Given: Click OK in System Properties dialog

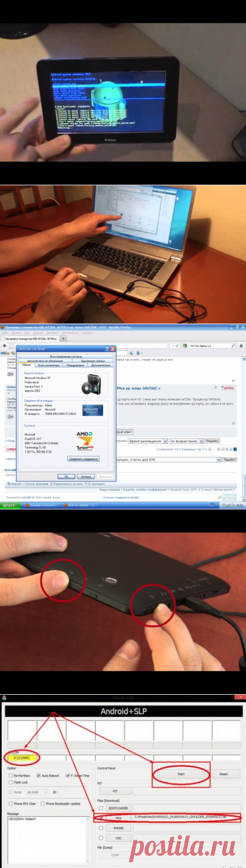Looking at the screenshot, I should tap(66, 476).
